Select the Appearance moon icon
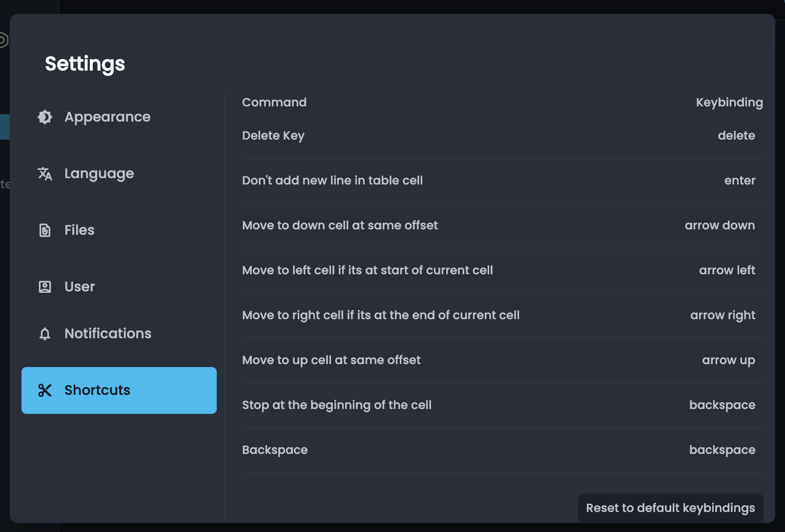Viewport: 785px width, 532px height. [44, 117]
